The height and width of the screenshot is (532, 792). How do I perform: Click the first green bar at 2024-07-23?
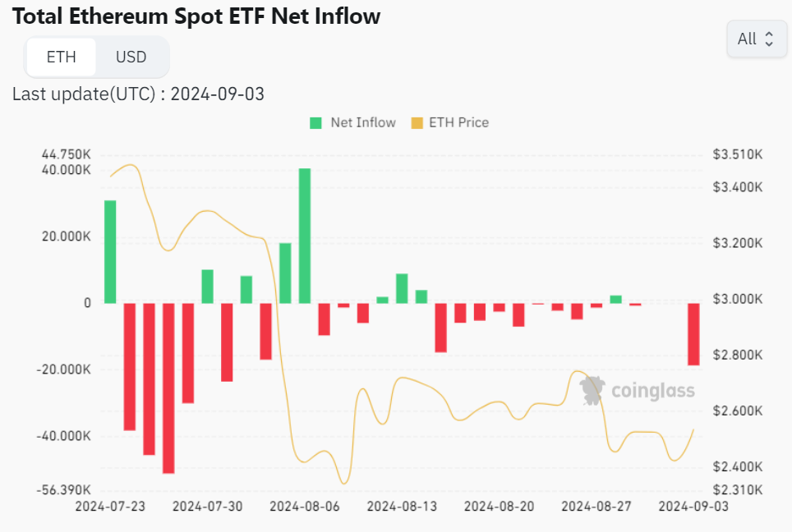[110, 251]
